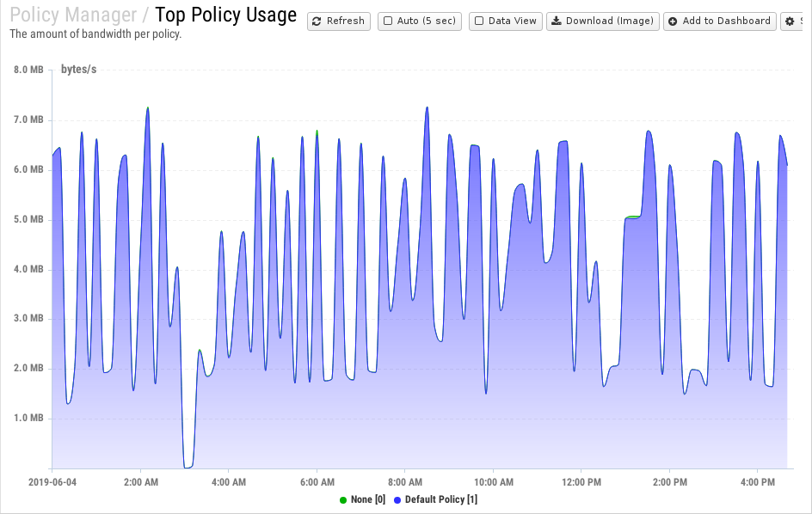Toggle the None [0] legend series
Image resolution: width=812 pixels, height=514 pixels.
[362, 499]
